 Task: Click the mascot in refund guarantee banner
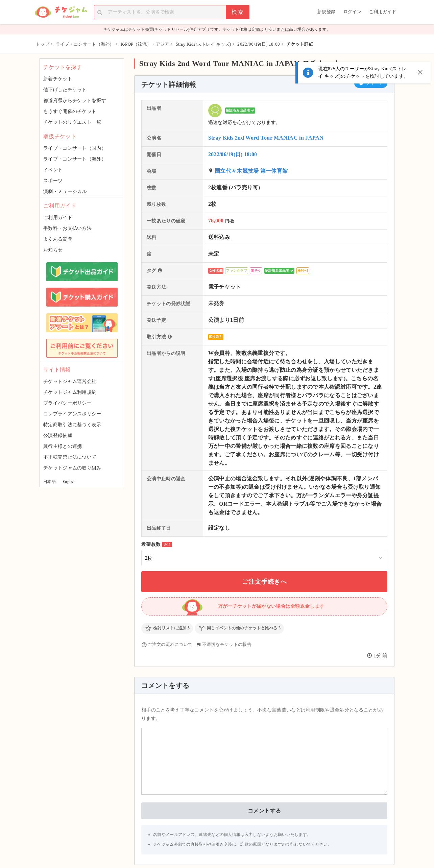[x=192, y=607]
